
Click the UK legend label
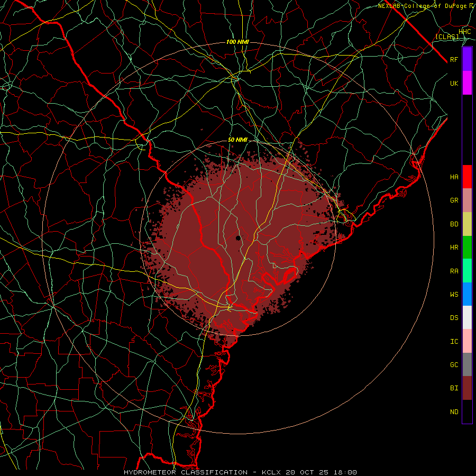pyautogui.click(x=454, y=83)
